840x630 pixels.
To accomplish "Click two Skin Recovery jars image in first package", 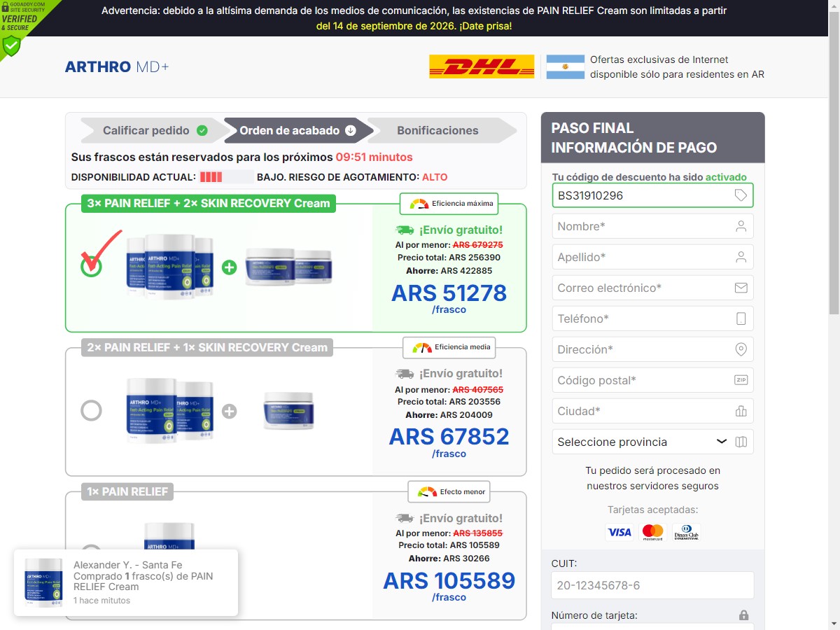I will pyautogui.click(x=288, y=267).
